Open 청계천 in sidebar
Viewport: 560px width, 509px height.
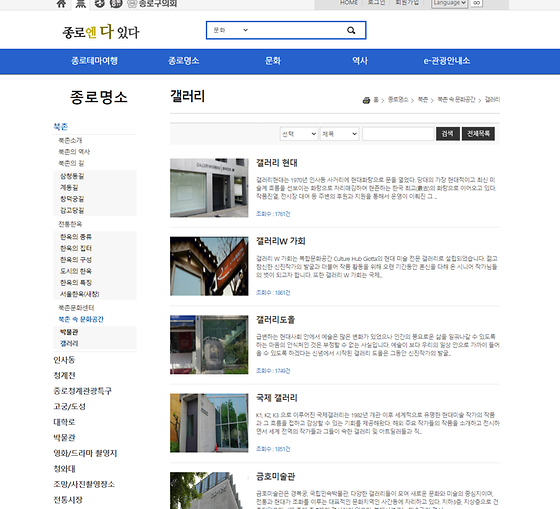[64, 375]
